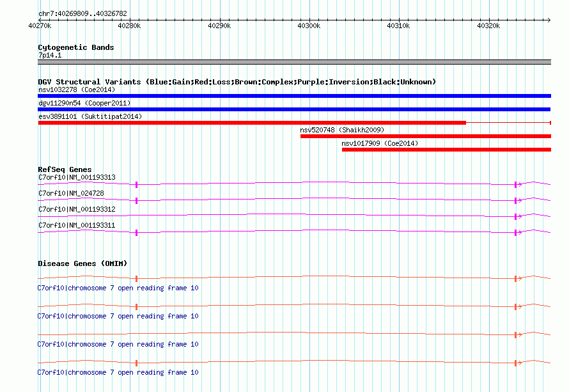Click the blue dgv11290n54 gain bar
Image resolution: width=569 pixels, height=392 pixels.
click(x=294, y=109)
